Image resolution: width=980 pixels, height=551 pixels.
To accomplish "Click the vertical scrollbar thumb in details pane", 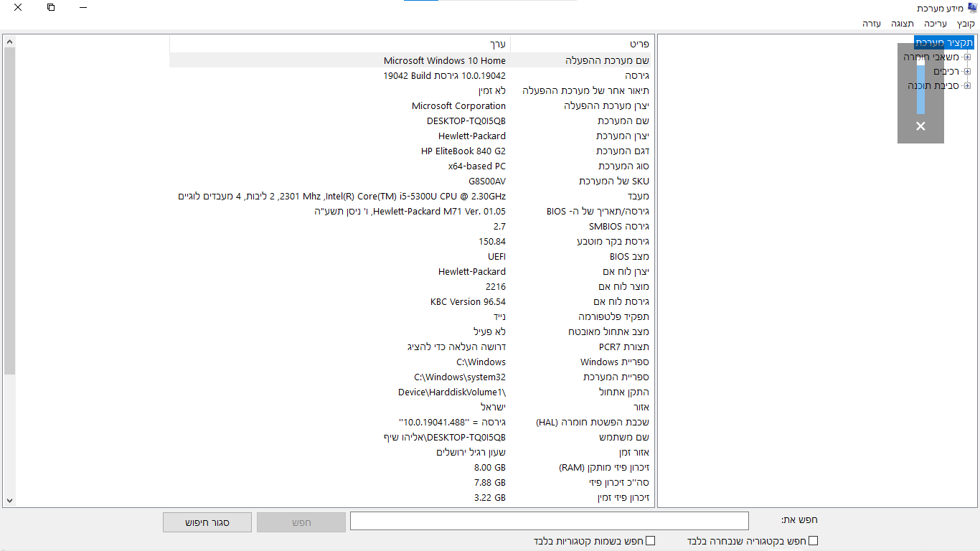I will [9, 212].
